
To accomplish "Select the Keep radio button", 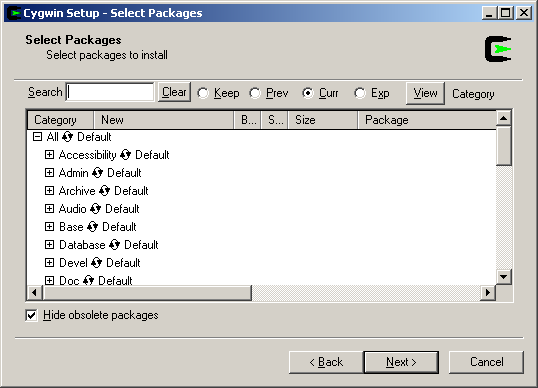I will coord(203,93).
